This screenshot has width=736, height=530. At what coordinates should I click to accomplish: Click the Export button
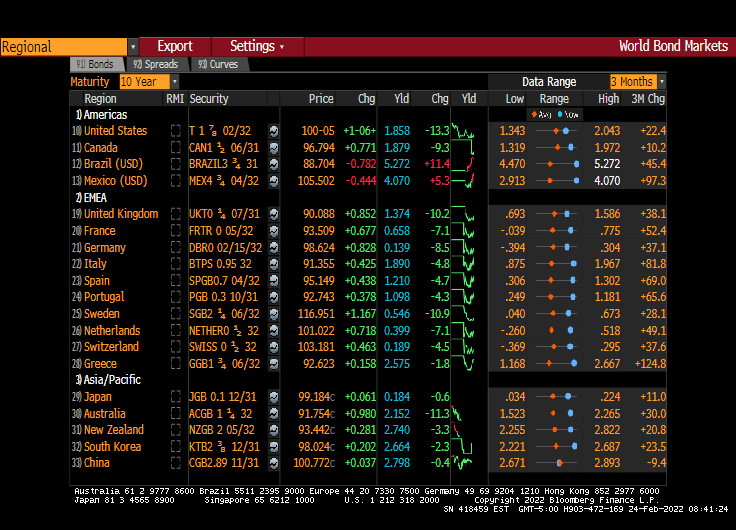coord(175,47)
